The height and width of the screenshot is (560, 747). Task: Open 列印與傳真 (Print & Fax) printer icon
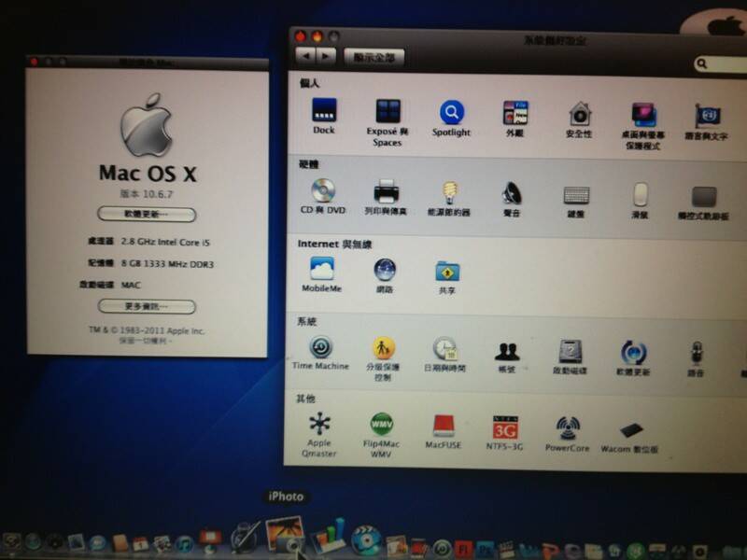(x=386, y=191)
